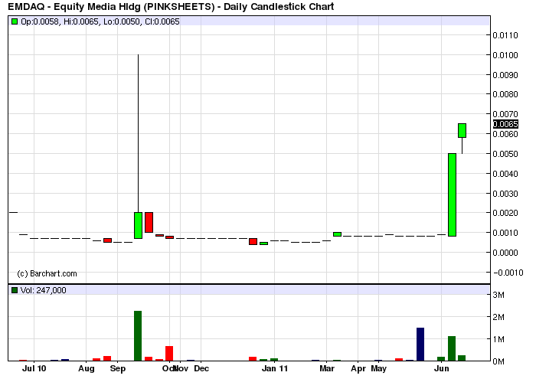
Task: Click the 'Mar' date label
Action: point(327,368)
